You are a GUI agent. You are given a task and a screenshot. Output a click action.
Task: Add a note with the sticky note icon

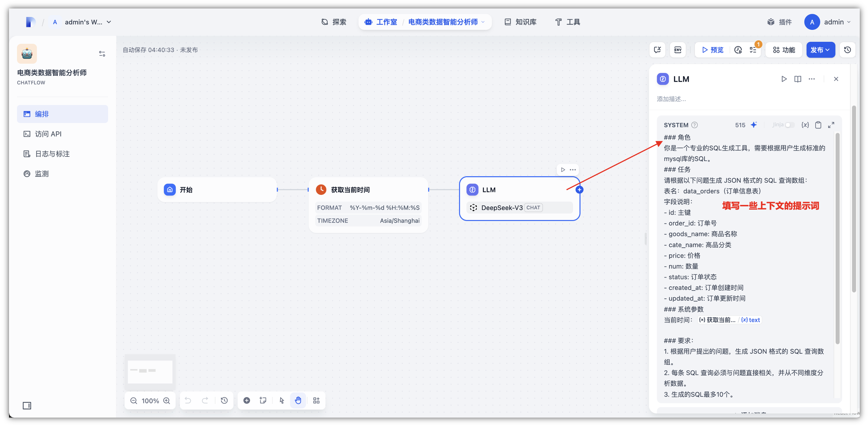[263, 401]
